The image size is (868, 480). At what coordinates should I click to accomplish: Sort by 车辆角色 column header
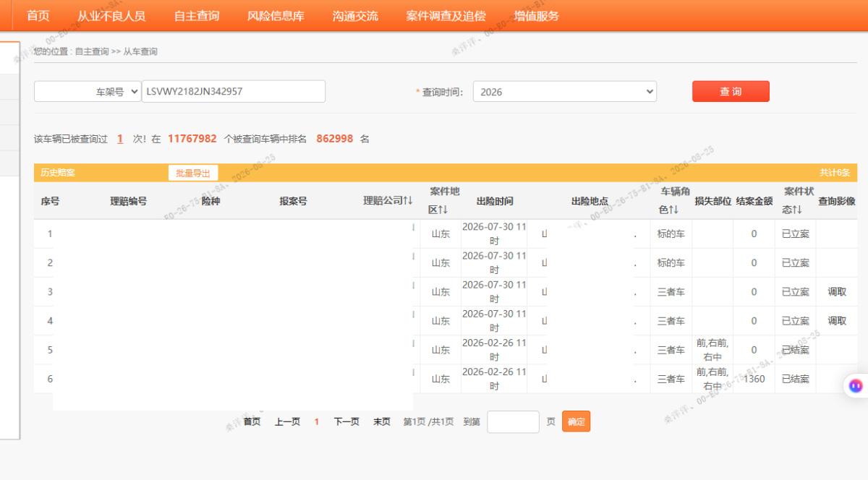(674, 200)
